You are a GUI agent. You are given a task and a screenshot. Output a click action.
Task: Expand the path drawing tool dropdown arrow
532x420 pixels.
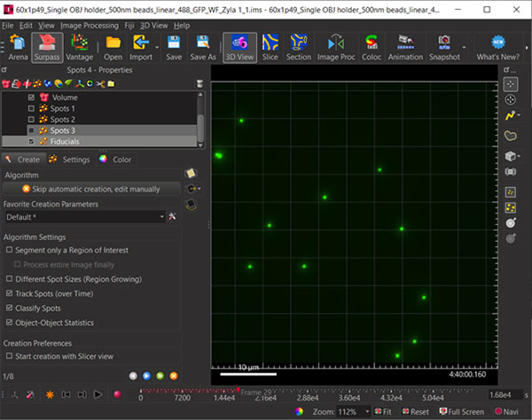click(x=519, y=115)
